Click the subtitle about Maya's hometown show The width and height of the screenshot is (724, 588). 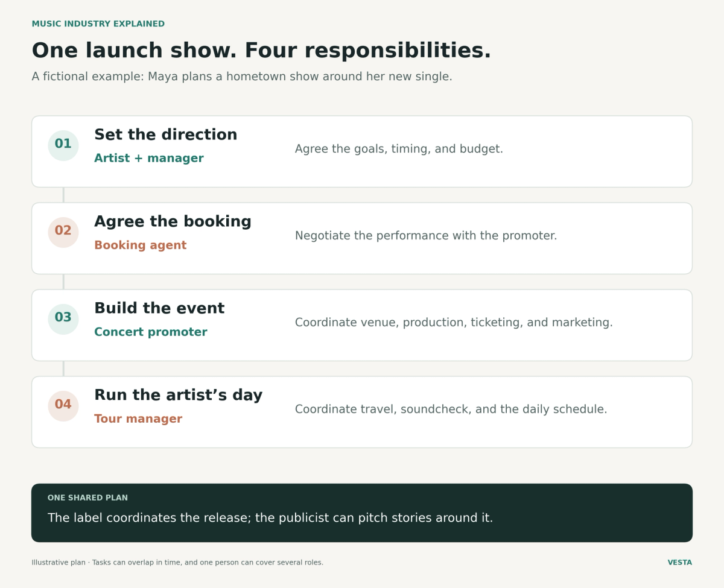242,77
